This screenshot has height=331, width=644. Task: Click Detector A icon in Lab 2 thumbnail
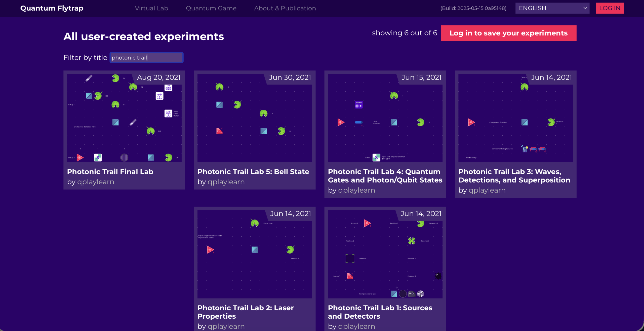(255, 223)
